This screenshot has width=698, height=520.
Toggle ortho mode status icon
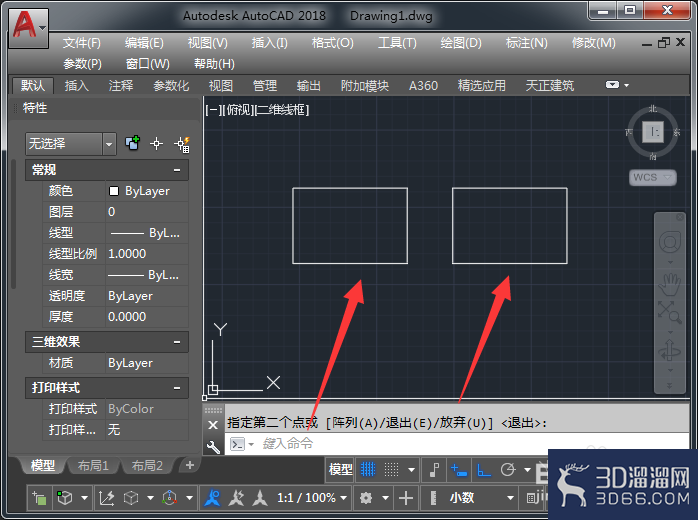coord(483,470)
